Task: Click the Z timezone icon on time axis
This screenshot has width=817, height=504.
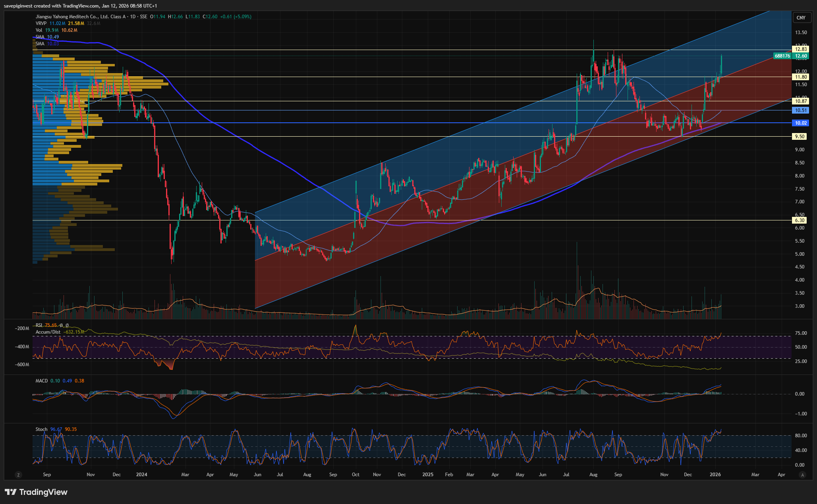Action: [x=18, y=475]
